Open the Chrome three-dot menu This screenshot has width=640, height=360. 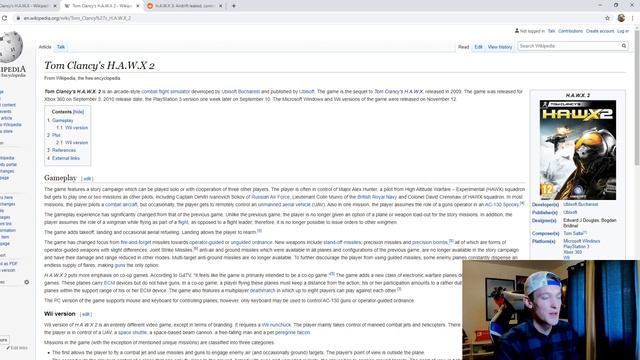point(633,18)
